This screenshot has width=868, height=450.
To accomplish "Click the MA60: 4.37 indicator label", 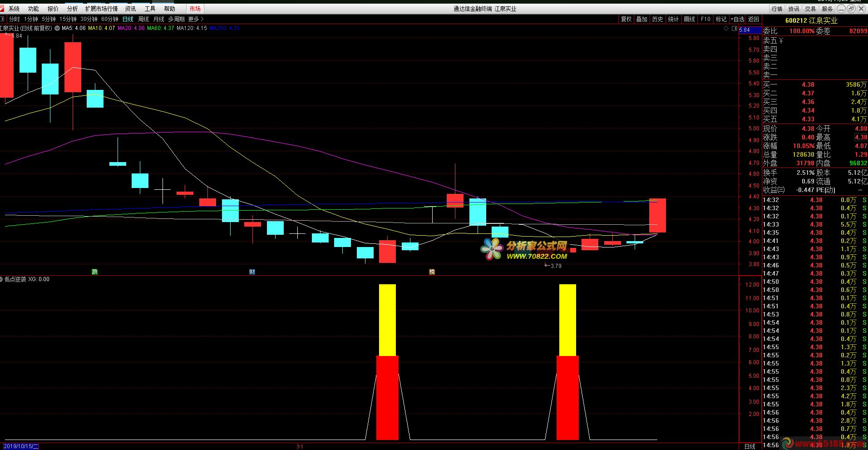I will click(x=161, y=28).
